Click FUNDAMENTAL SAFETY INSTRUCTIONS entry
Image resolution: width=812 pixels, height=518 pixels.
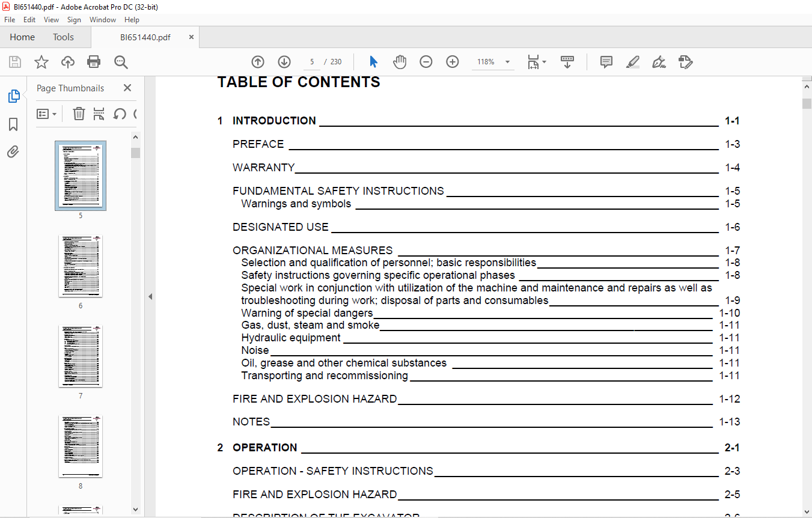click(x=486, y=191)
